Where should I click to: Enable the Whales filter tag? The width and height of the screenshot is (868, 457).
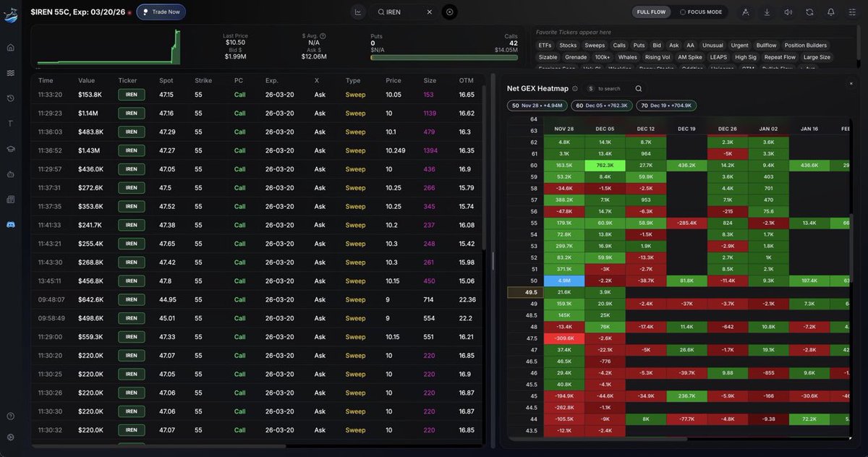(x=628, y=56)
